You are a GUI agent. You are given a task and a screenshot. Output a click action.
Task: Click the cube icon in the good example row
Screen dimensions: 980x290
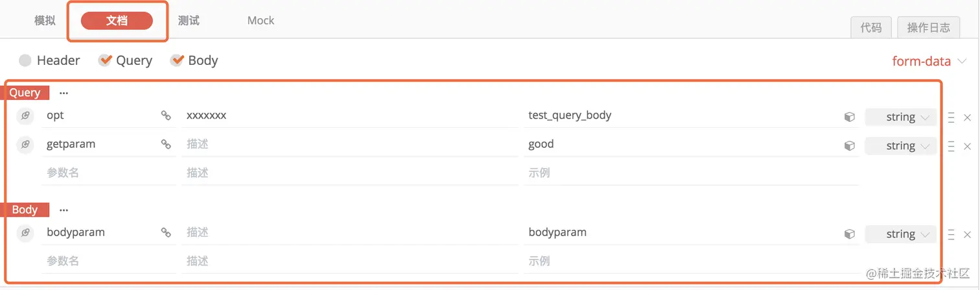pyautogui.click(x=849, y=146)
